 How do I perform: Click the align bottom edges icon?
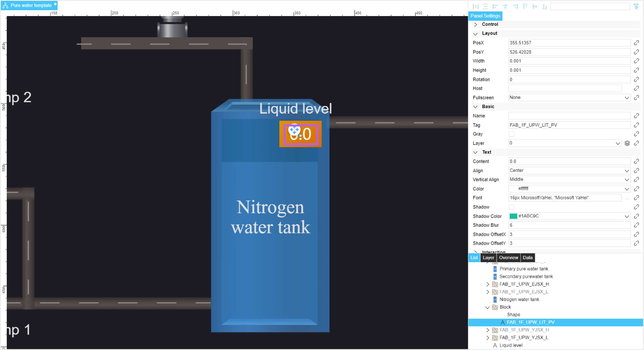pyautogui.click(x=545, y=7)
